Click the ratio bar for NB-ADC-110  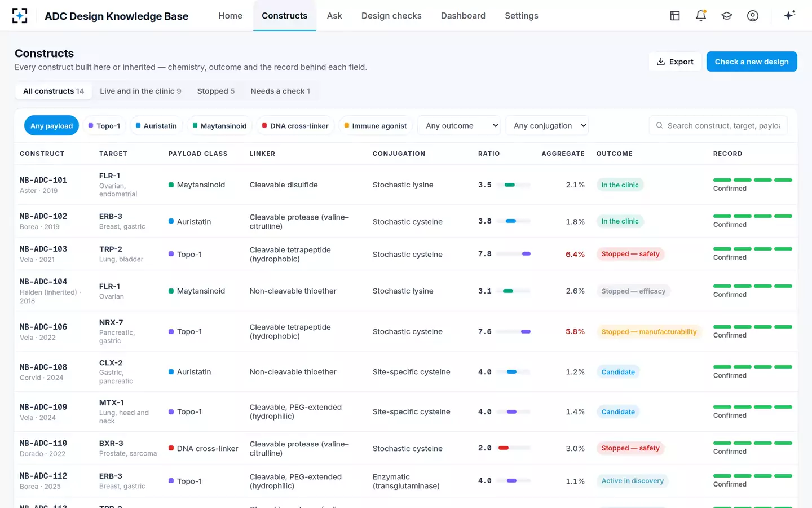tap(514, 448)
